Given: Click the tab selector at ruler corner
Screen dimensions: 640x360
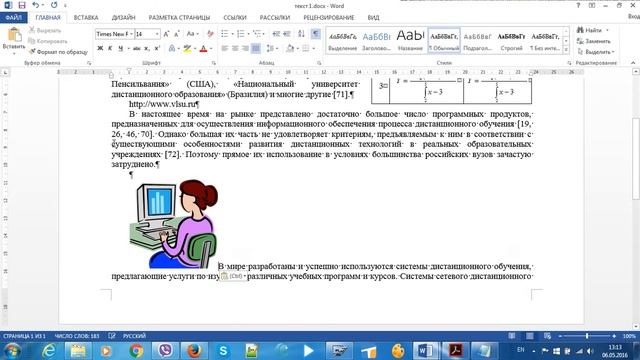Looking at the screenshot, I should pyautogui.click(x=5, y=72).
